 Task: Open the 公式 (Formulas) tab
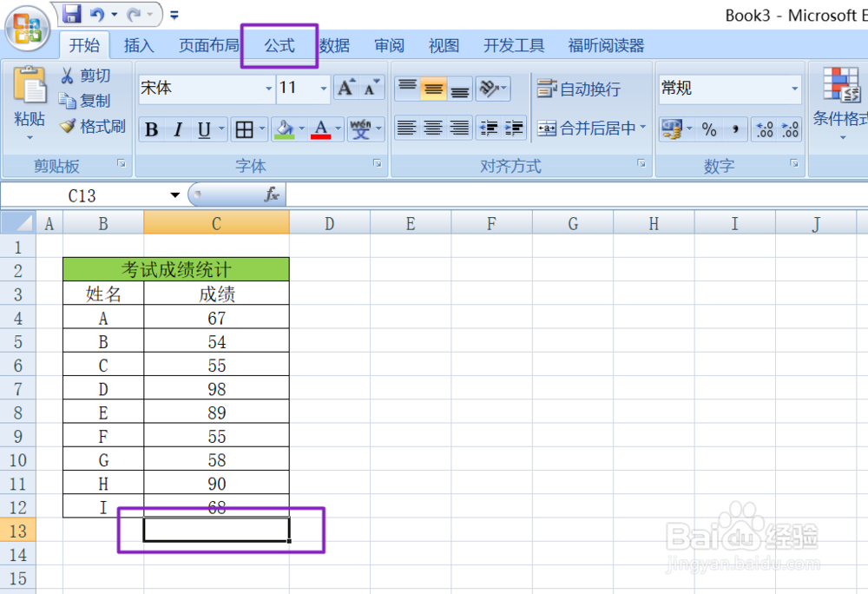point(279,45)
